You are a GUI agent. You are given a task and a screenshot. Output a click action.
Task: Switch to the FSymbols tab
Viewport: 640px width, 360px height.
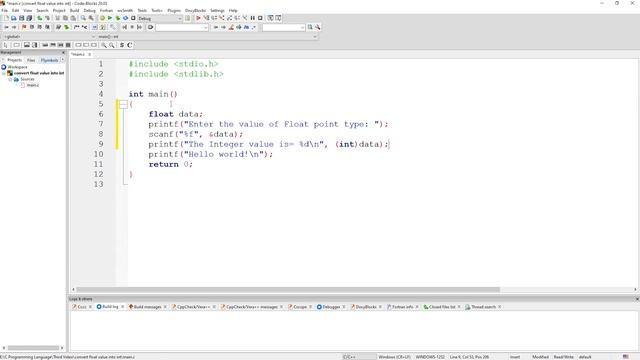[x=49, y=60]
